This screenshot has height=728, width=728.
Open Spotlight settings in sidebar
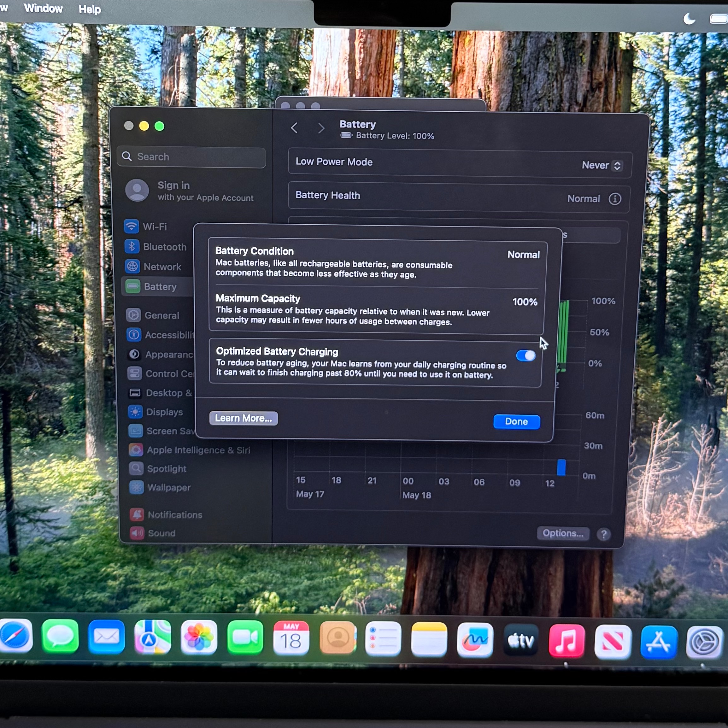click(x=158, y=468)
